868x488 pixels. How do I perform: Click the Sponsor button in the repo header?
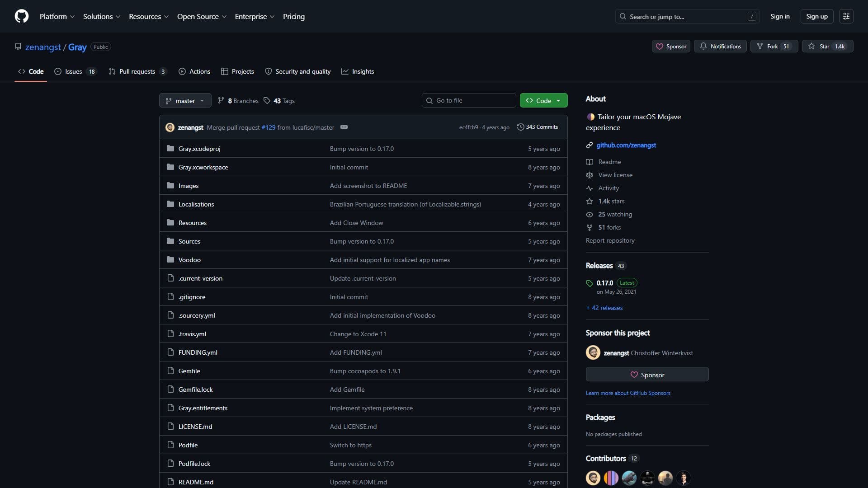pyautogui.click(x=671, y=46)
